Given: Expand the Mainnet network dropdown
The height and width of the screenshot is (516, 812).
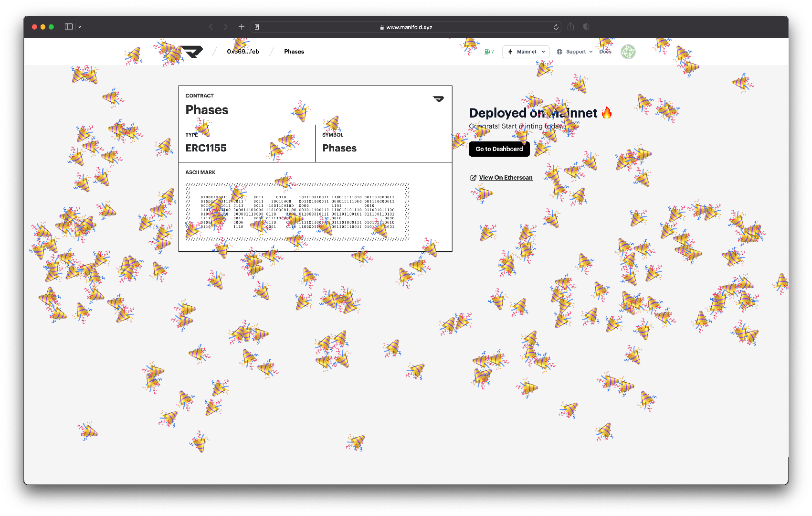Looking at the screenshot, I should tap(526, 52).
